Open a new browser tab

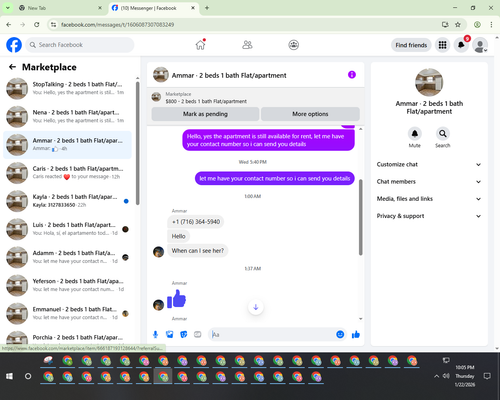207,8
